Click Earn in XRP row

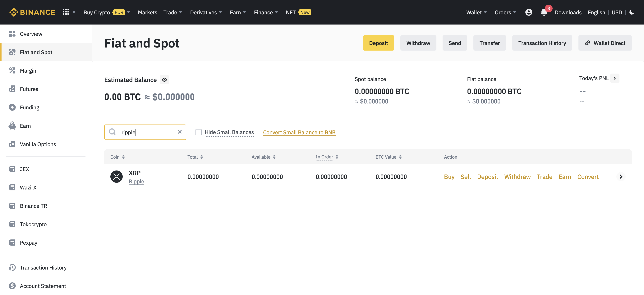point(565,177)
